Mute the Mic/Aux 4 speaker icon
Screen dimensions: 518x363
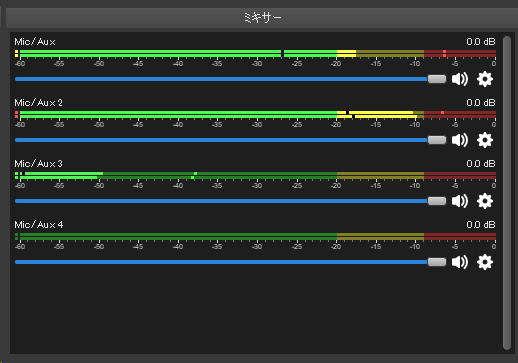(460, 262)
